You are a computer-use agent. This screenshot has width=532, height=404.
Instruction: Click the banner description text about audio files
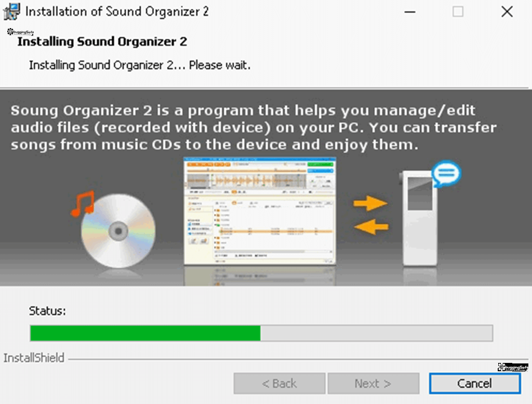[254, 127]
